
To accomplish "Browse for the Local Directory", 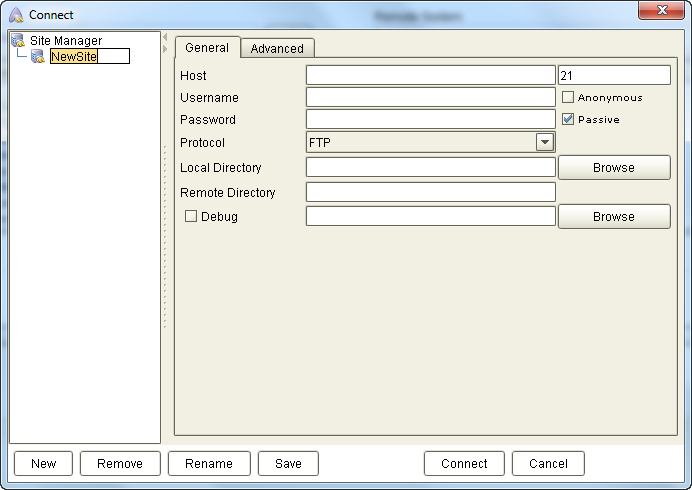I will (x=613, y=167).
